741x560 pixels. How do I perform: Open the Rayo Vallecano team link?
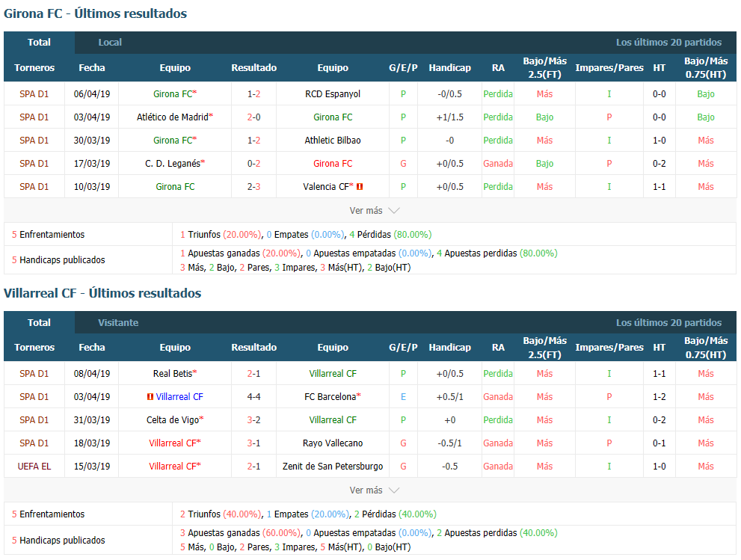[x=333, y=443]
